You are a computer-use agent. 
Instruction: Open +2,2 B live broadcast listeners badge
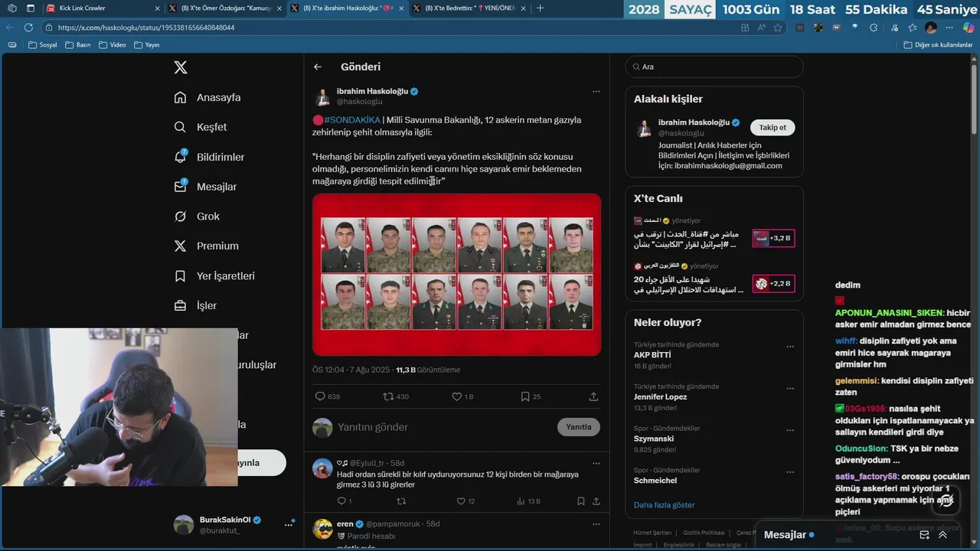pyautogui.click(x=773, y=284)
